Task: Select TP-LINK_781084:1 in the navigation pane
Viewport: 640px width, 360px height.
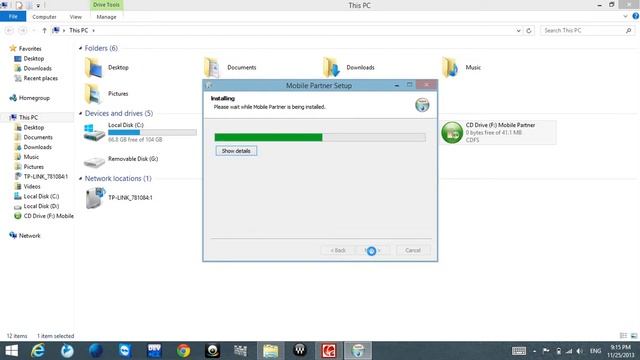Action: (x=46, y=177)
